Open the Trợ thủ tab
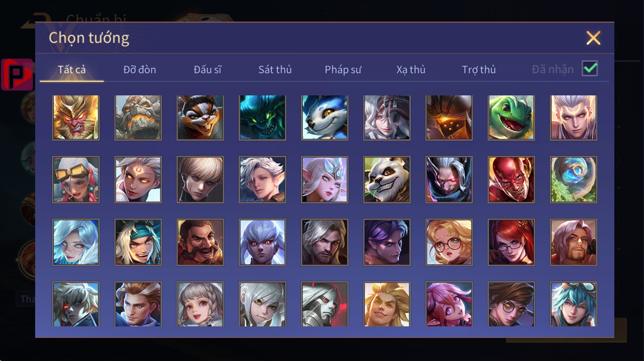 point(479,69)
